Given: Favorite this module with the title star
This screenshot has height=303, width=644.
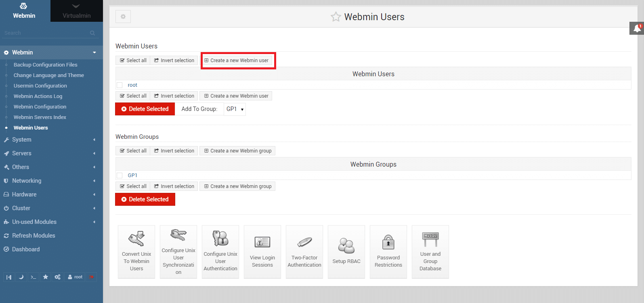Looking at the screenshot, I should pyautogui.click(x=336, y=17).
